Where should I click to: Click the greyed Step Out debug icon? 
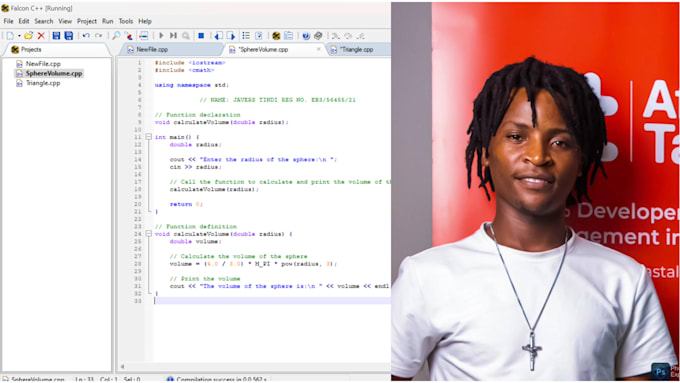click(360, 36)
